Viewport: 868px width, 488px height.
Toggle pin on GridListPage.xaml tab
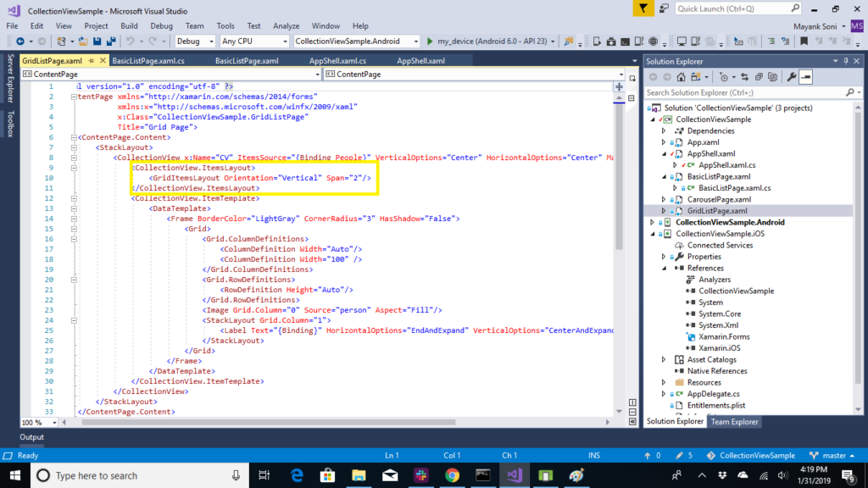(92, 61)
